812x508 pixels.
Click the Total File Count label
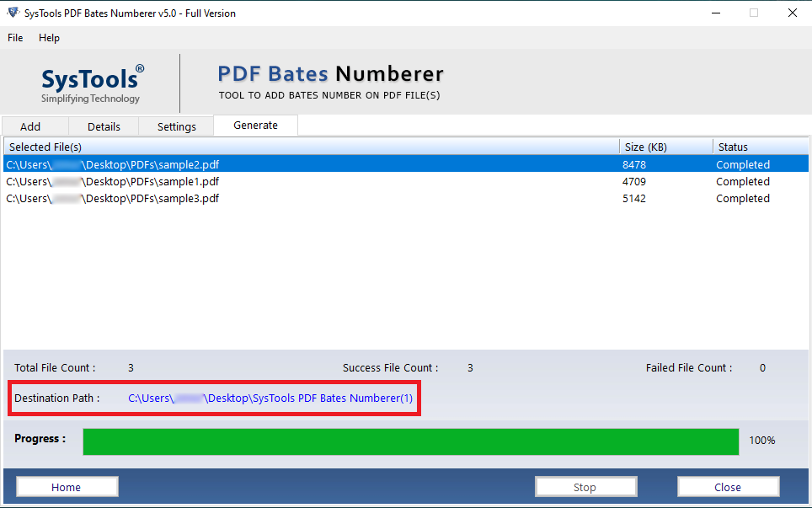click(x=55, y=367)
